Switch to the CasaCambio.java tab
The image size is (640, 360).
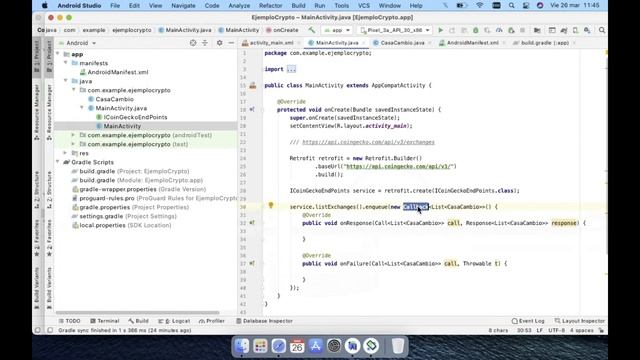pyautogui.click(x=402, y=43)
